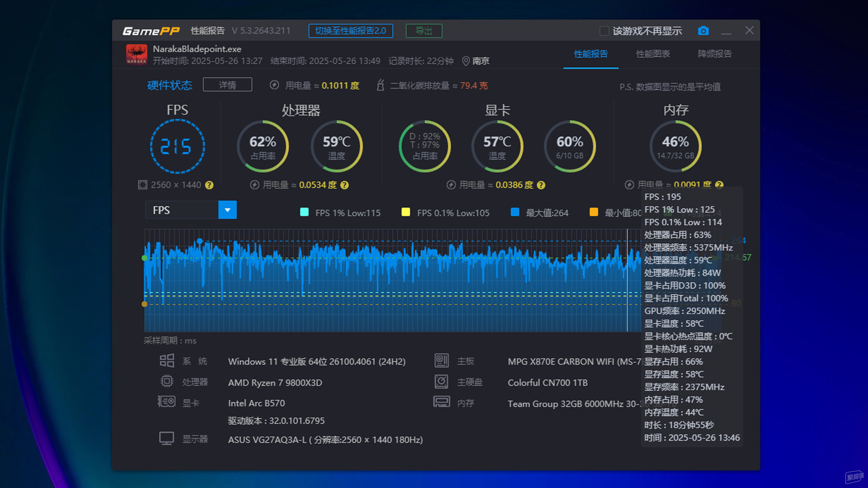Click version number V 5.3.2643.211

tap(261, 31)
